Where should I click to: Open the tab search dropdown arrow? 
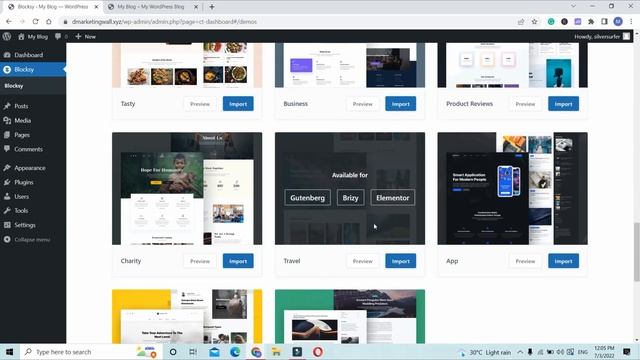point(573,6)
